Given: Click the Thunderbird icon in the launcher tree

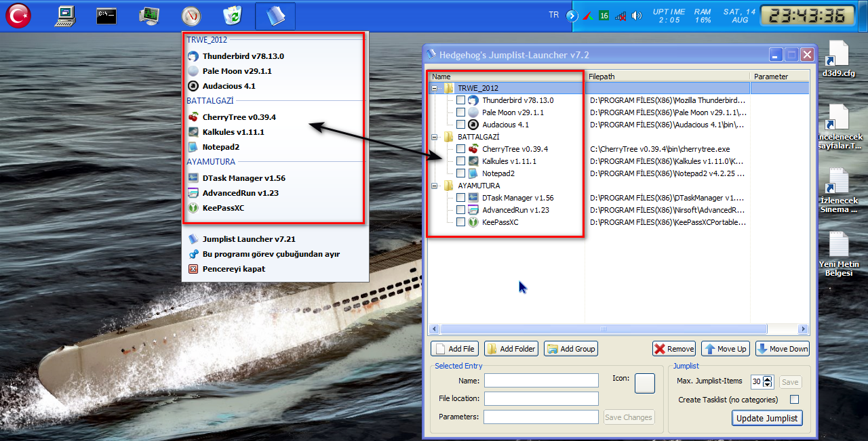Looking at the screenshot, I should pyautogui.click(x=473, y=100).
